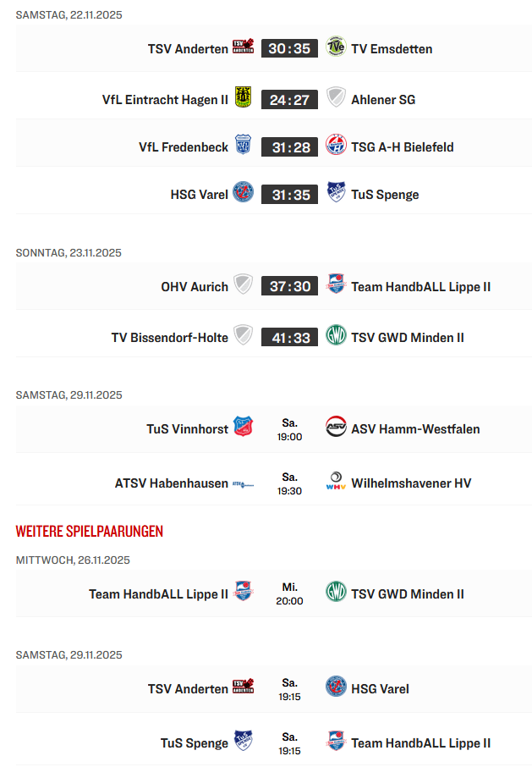Screen dimensions: 532x767
Task: Click the TV Emsdetten club logo
Action: point(336,47)
